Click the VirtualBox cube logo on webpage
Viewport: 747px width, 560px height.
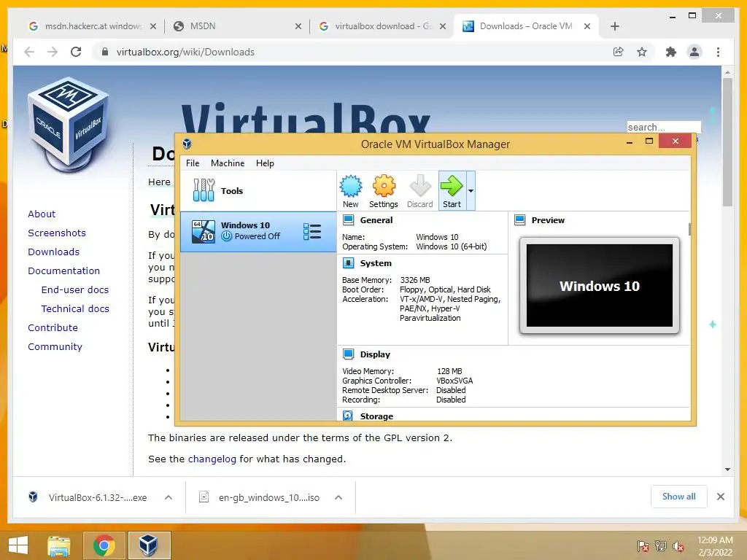point(69,125)
